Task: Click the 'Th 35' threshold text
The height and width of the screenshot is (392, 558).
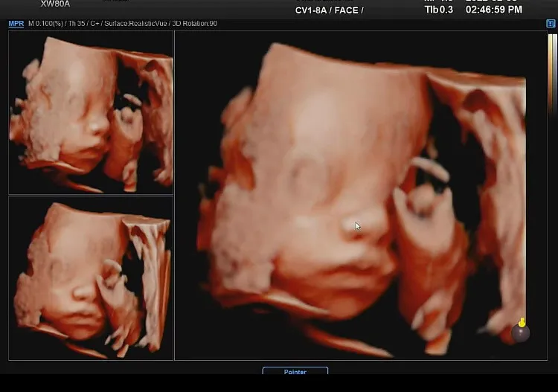Action: click(77, 24)
